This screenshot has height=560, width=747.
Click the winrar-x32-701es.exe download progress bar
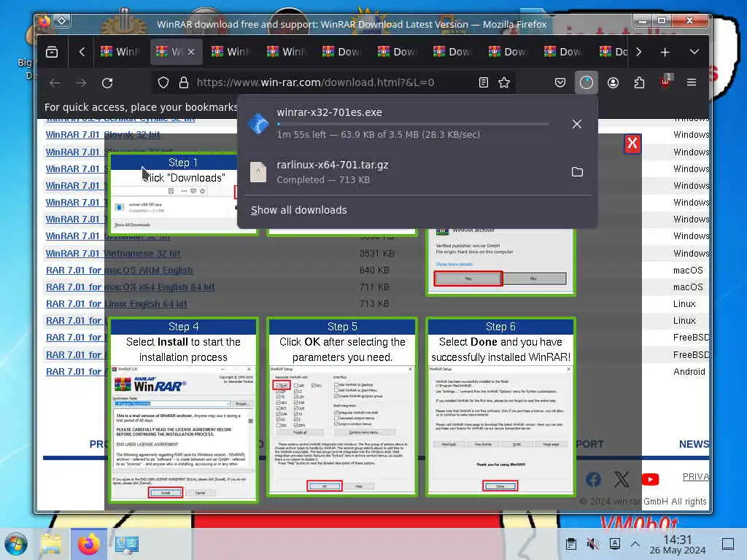413,124
